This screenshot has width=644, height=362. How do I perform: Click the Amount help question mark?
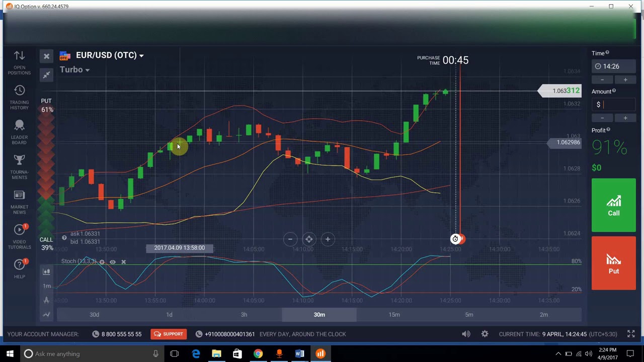click(x=615, y=90)
